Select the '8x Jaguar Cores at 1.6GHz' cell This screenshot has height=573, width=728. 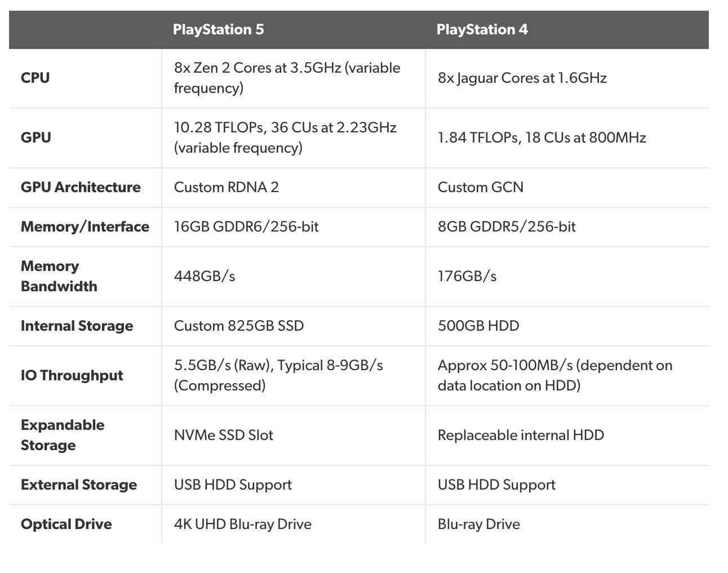tap(522, 78)
